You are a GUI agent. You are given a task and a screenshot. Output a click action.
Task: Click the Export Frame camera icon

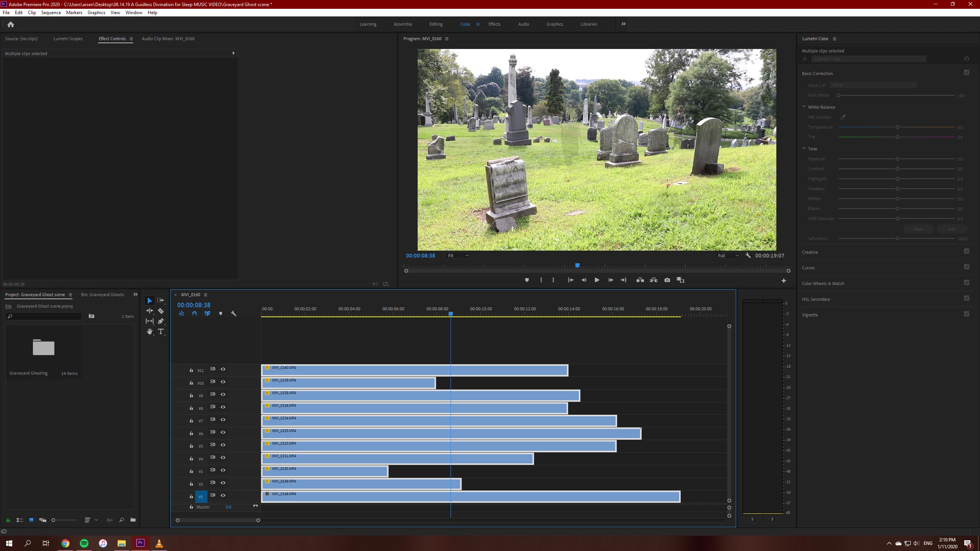(667, 280)
